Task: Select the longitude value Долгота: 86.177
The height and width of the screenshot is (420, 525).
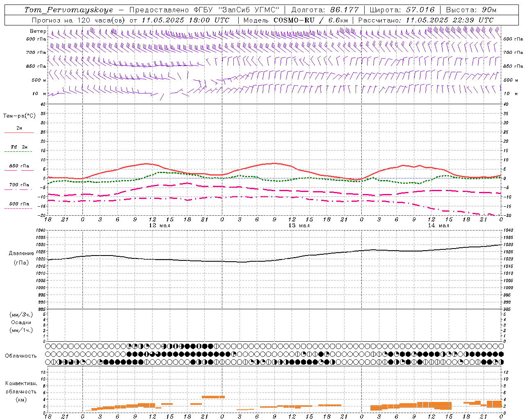Action: click(325, 10)
